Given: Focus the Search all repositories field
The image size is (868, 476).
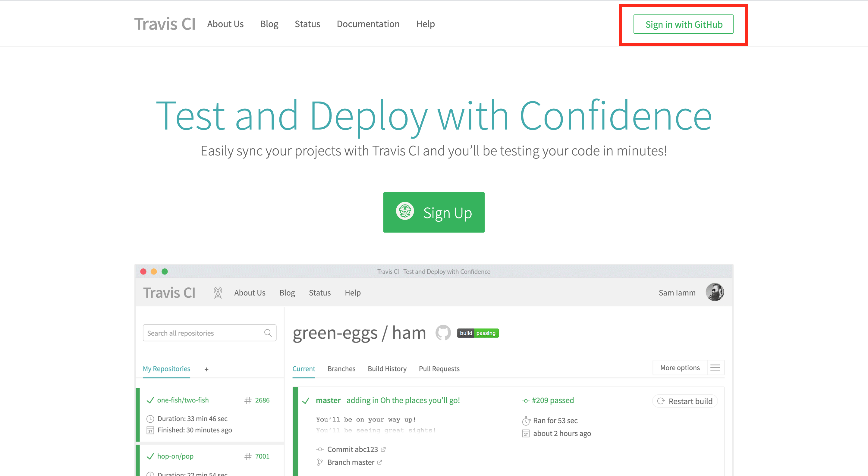Looking at the screenshot, I should tap(202, 333).
